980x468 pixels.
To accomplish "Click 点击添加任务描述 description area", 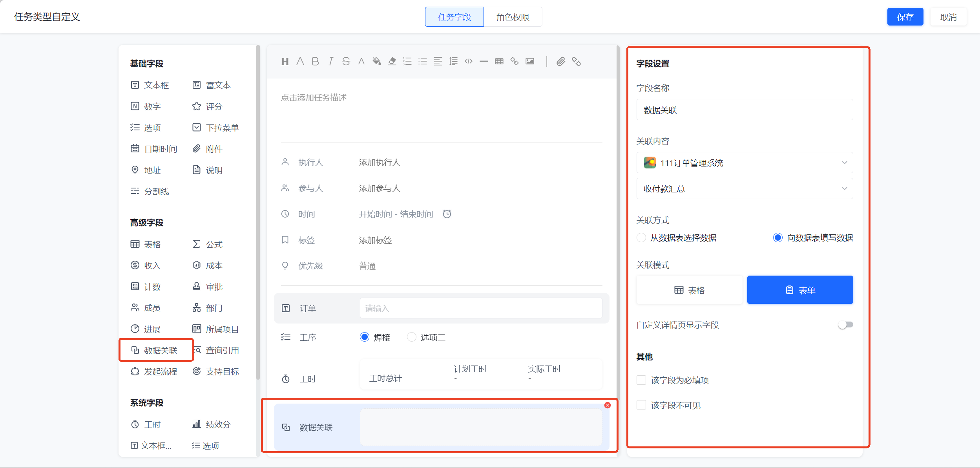I will tap(314, 97).
